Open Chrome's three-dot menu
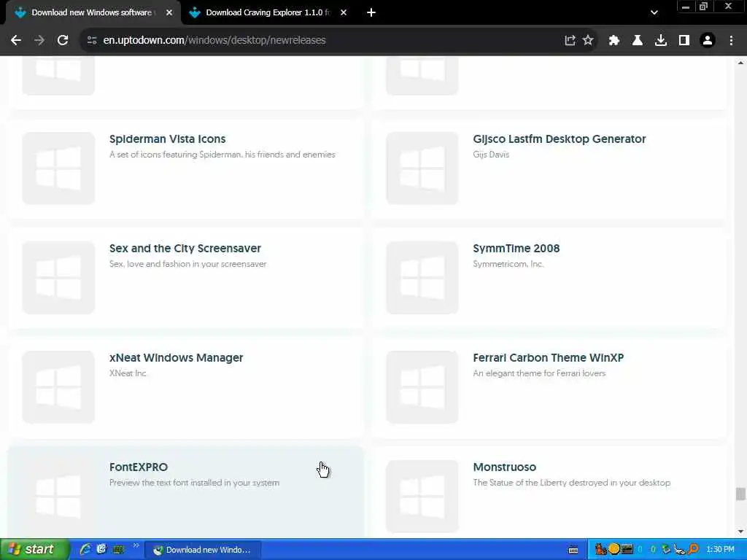Screen dimensions: 747x560 click(x=731, y=41)
